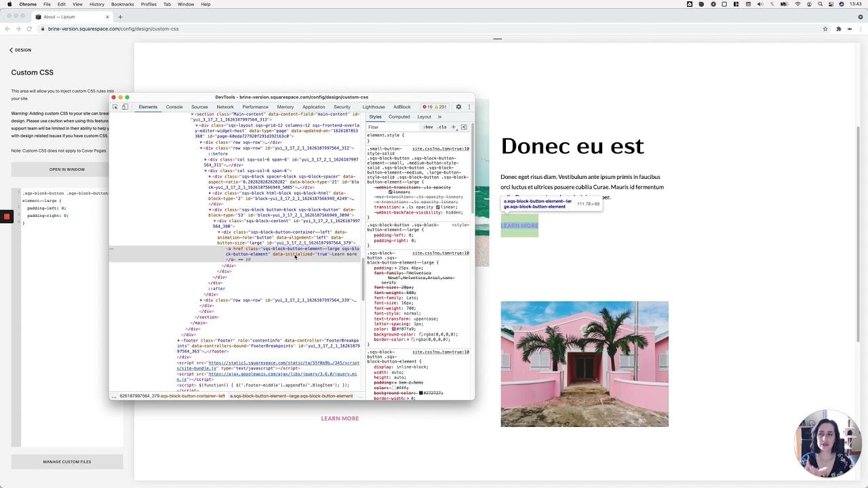Open the Memory tab
868x488 pixels.
tap(285, 107)
